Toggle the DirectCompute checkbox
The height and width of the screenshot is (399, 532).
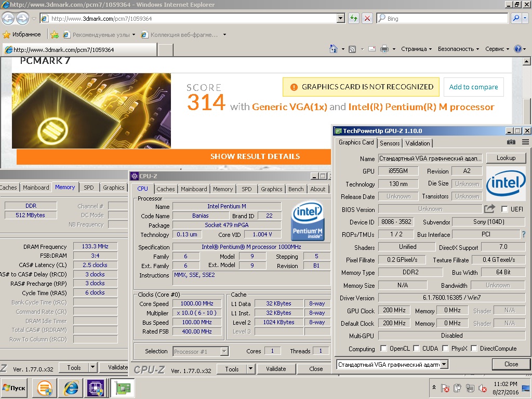tap(474, 348)
